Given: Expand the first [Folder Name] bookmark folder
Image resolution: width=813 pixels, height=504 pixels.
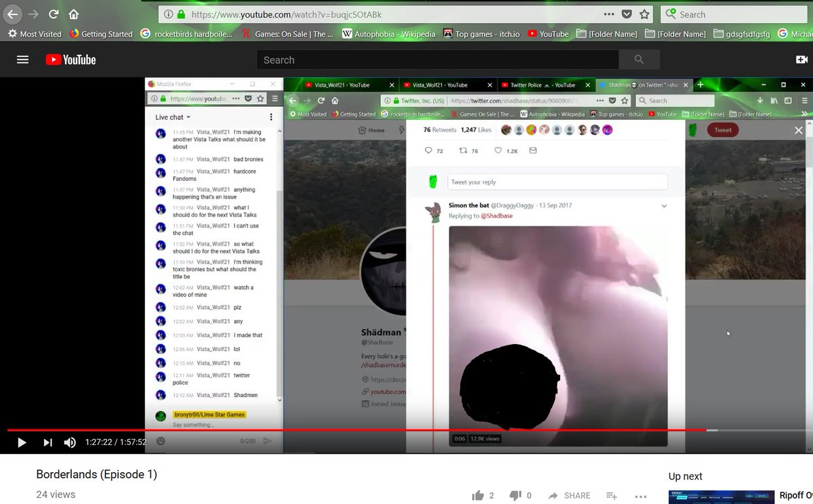Looking at the screenshot, I should coord(607,34).
